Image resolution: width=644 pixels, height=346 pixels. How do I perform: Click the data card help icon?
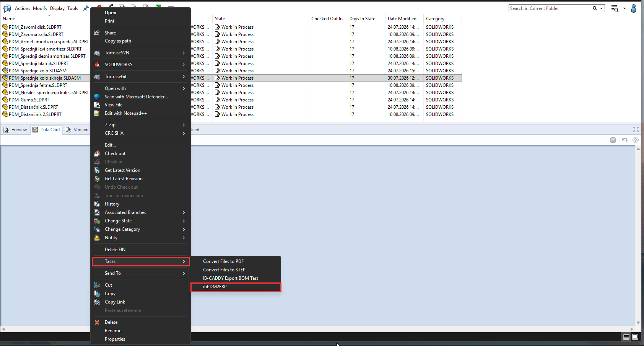pos(636,140)
